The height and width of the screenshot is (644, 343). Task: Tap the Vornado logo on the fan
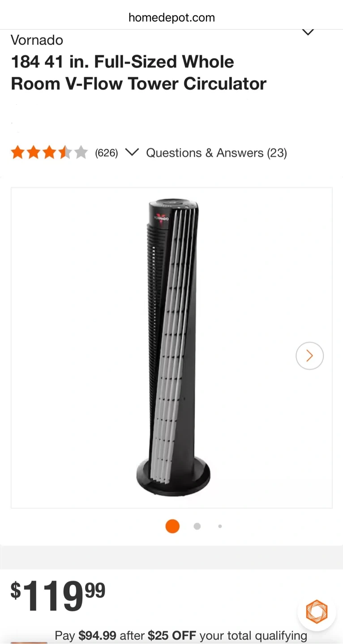click(162, 218)
